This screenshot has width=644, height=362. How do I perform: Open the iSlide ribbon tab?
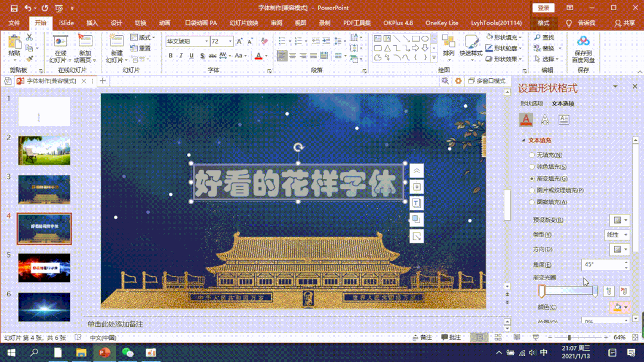66,23
